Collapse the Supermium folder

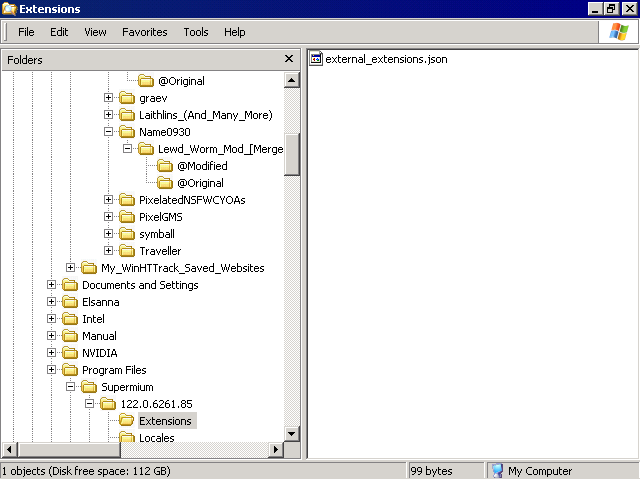[70, 387]
